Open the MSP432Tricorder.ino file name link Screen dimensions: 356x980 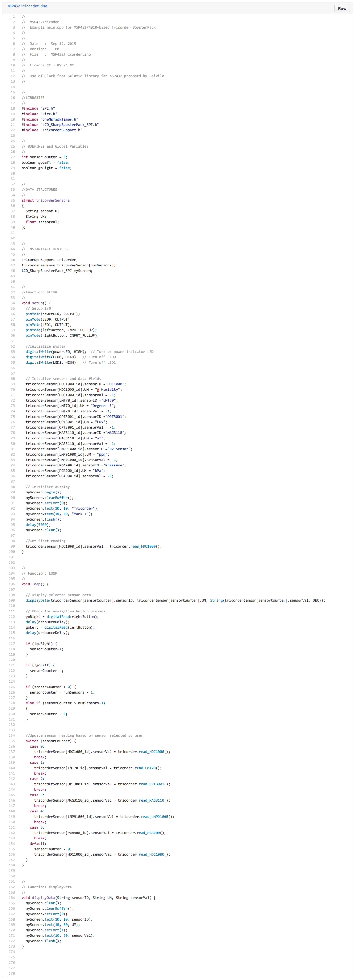[x=27, y=6]
